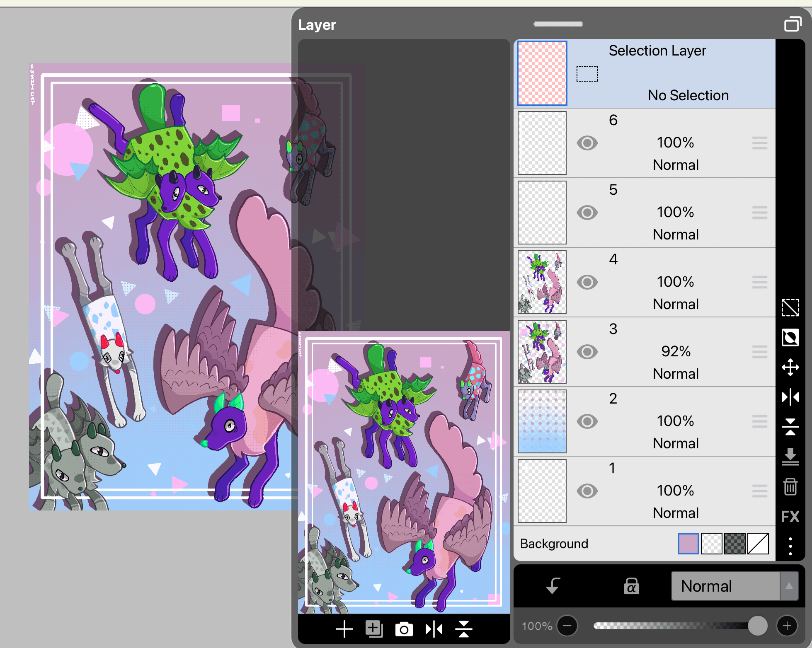This screenshot has height=648, width=812.
Task: Click the delete layer trash icon
Action: click(x=790, y=486)
